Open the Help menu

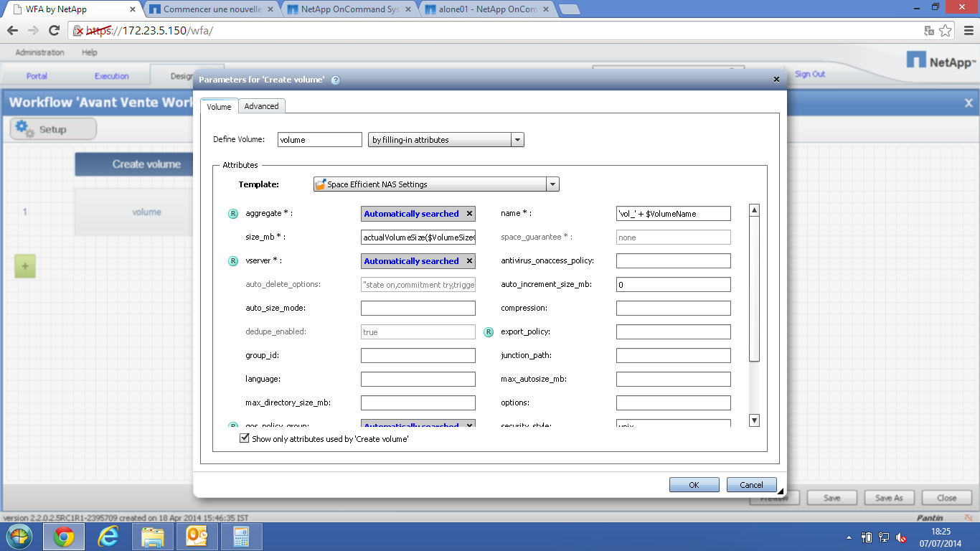(x=89, y=52)
